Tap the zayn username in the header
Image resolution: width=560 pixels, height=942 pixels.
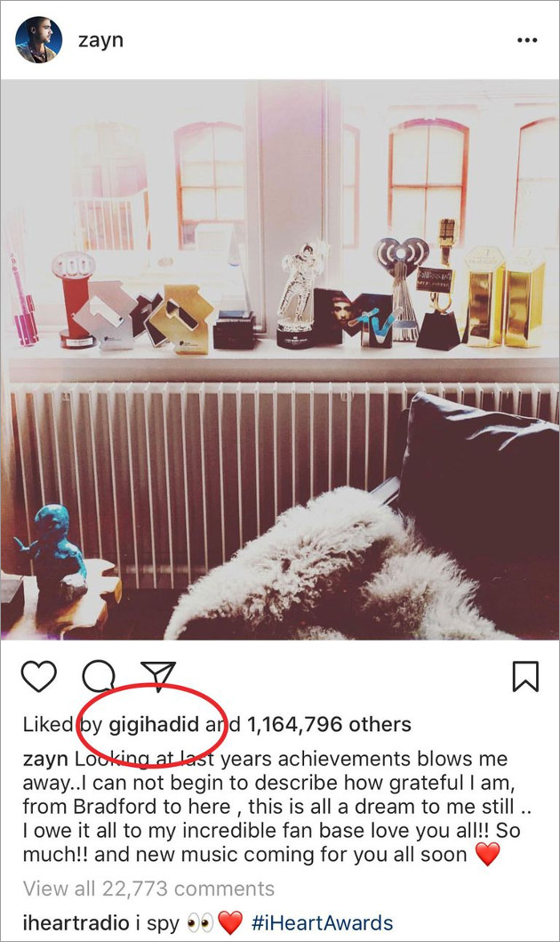(x=100, y=40)
